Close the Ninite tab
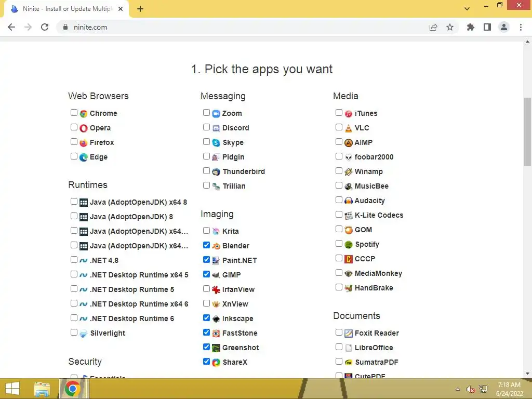 pos(121,9)
